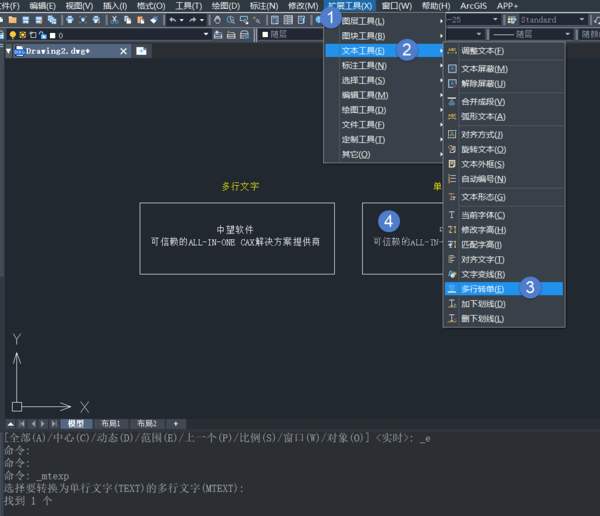Toggle layer 0 freeze sun icon
This screenshot has height=516, width=600.
(x=23, y=35)
